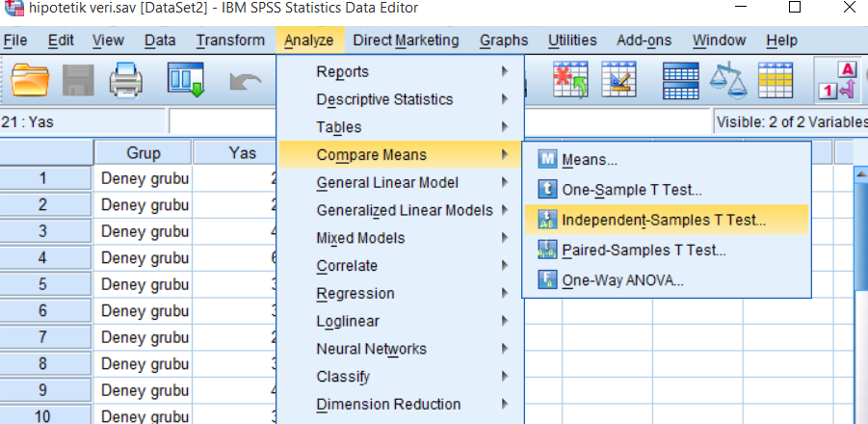Image resolution: width=868 pixels, height=424 pixels.
Task: Select the Grup column header
Action: (x=144, y=152)
